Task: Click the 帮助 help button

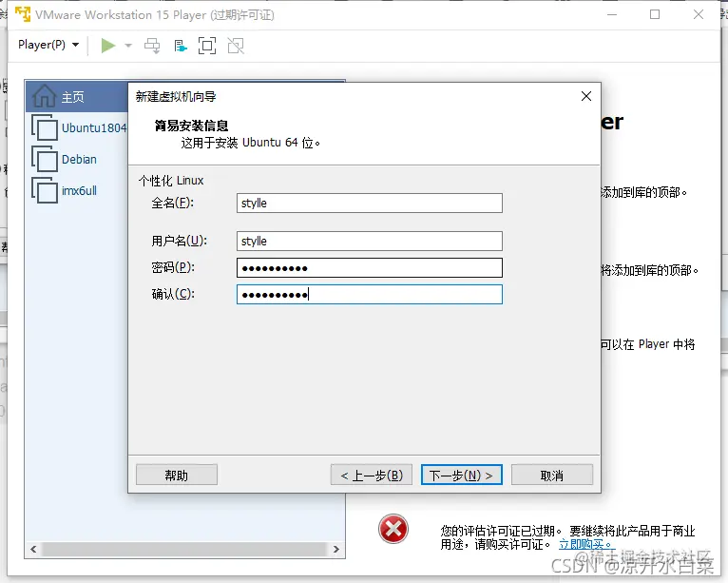Action: coord(177,475)
